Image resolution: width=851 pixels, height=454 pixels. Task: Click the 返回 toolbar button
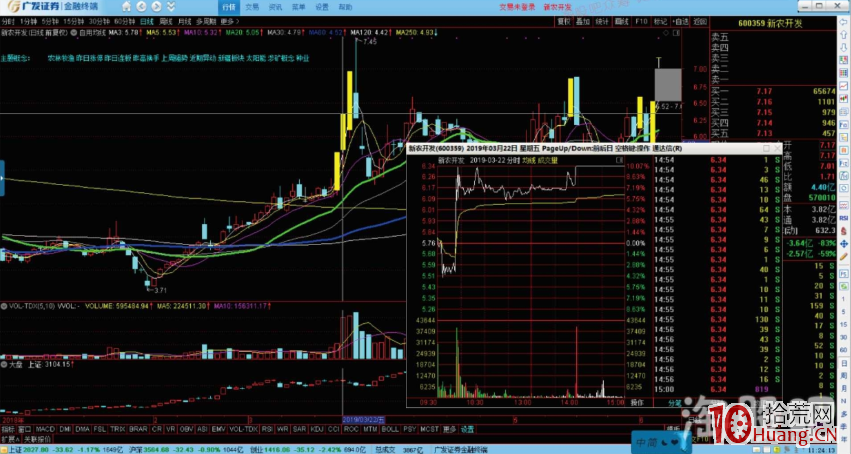point(700,22)
